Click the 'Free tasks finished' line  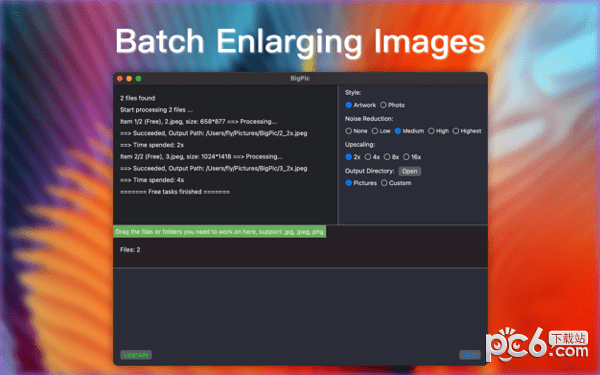[x=175, y=192]
